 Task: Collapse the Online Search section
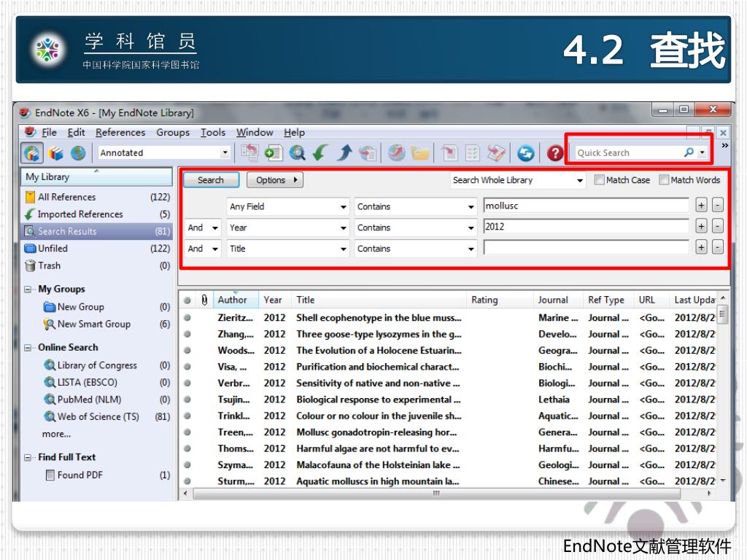28,348
